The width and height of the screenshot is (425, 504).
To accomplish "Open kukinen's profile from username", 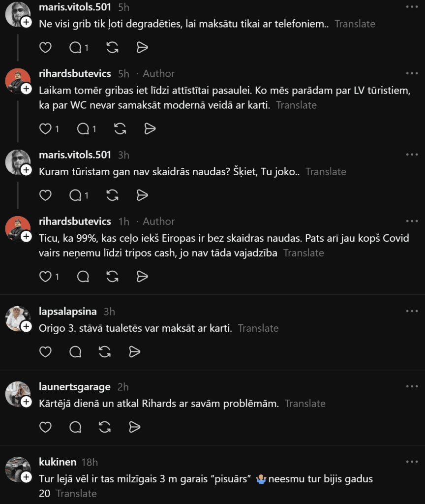I will click(58, 462).
